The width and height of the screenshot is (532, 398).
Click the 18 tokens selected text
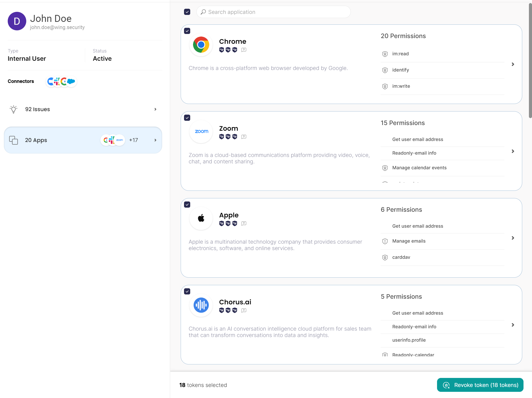[x=203, y=385]
